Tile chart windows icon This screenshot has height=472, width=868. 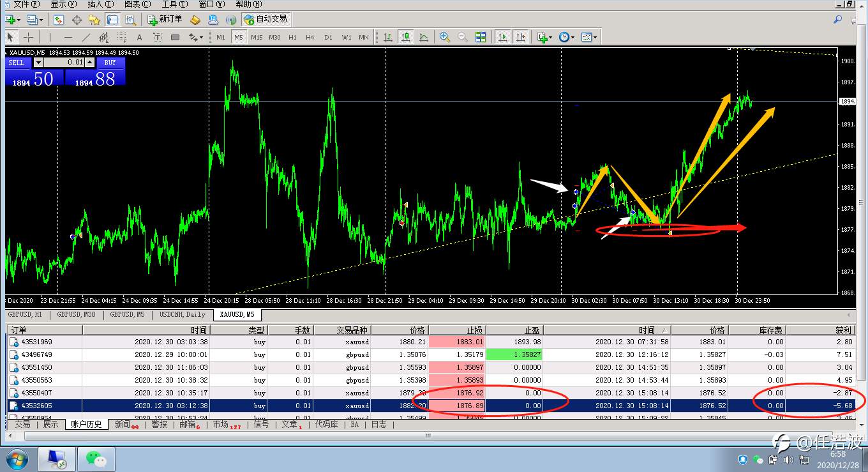481,37
